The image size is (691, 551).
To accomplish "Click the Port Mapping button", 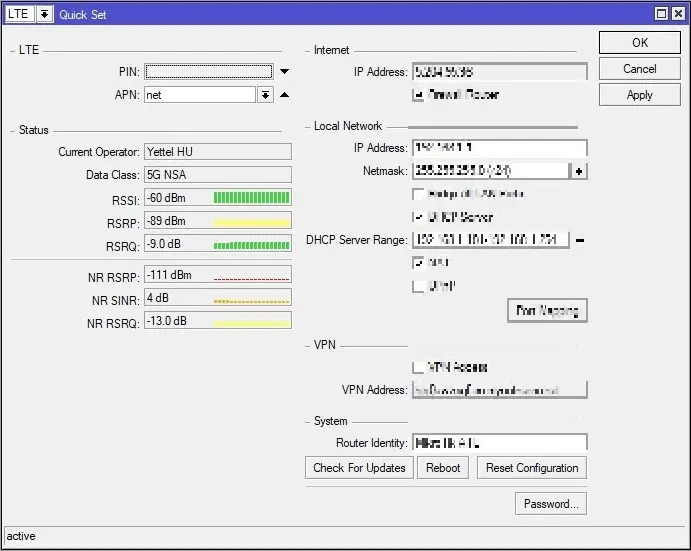I will click(x=546, y=311).
